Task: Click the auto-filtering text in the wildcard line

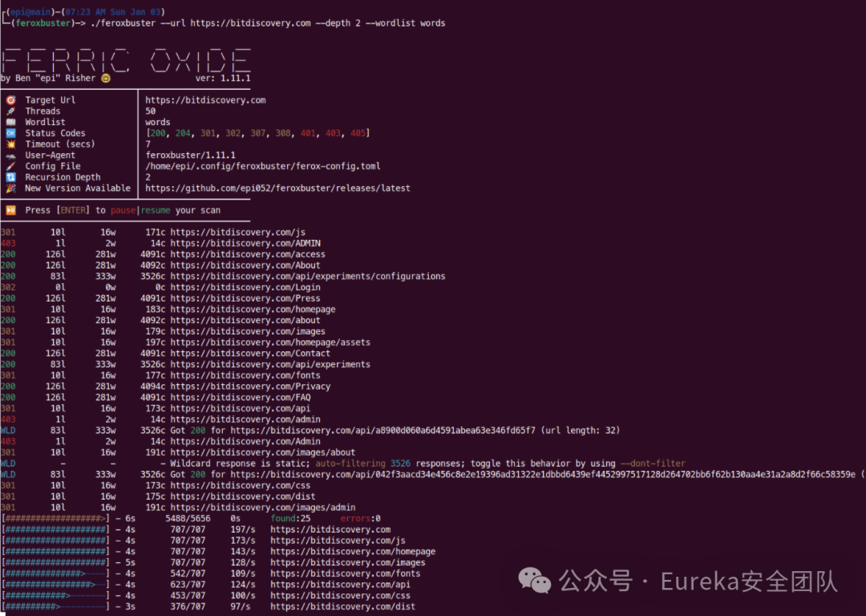Action: tap(350, 464)
